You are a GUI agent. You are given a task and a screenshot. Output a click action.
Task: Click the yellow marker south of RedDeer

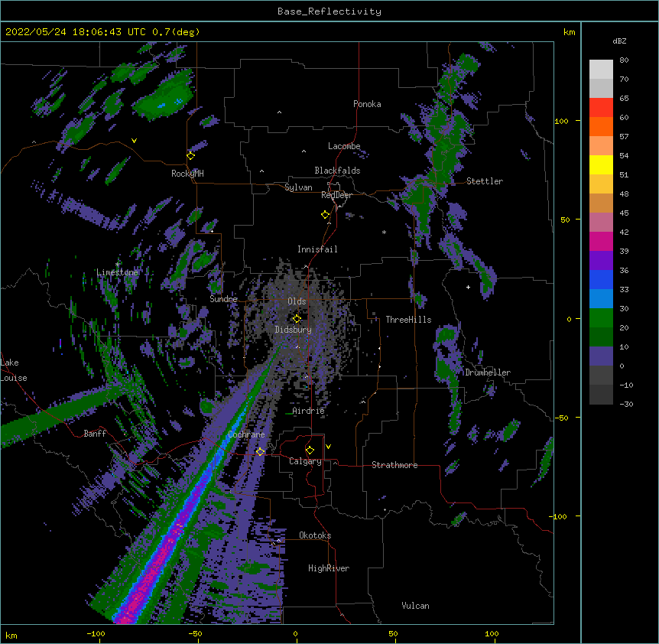tap(326, 215)
